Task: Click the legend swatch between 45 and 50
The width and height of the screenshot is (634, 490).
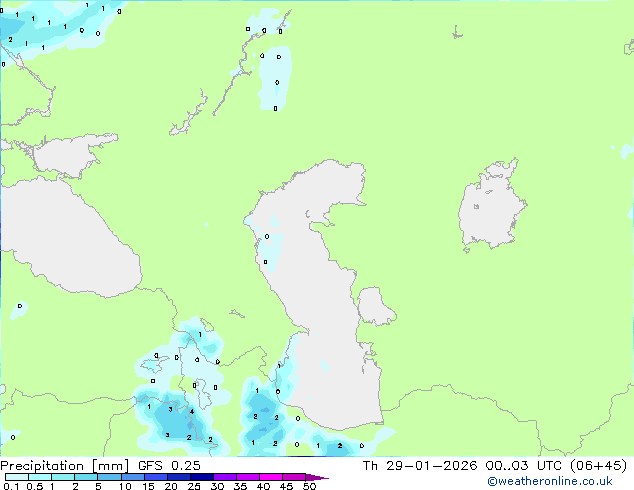Action: click(294, 477)
